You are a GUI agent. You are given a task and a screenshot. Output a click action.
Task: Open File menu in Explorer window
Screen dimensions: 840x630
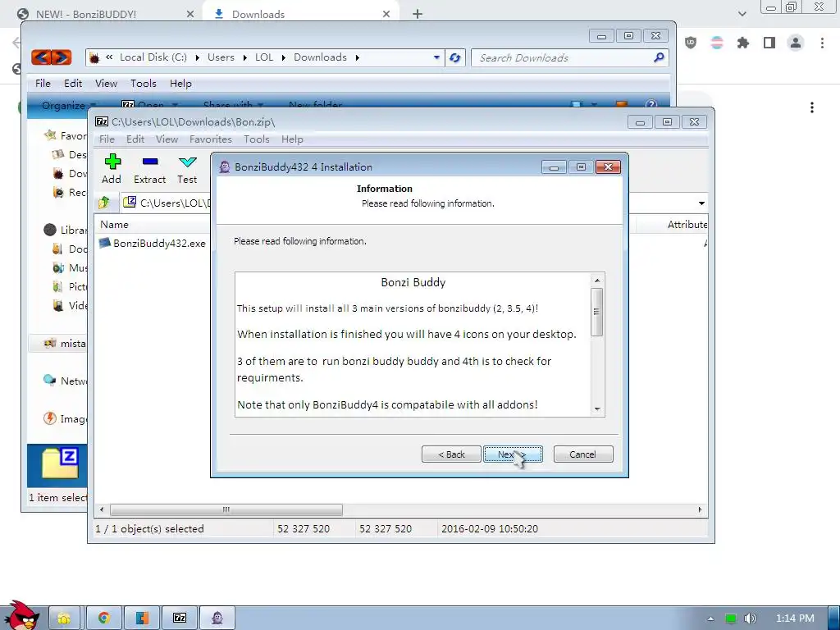click(x=43, y=84)
